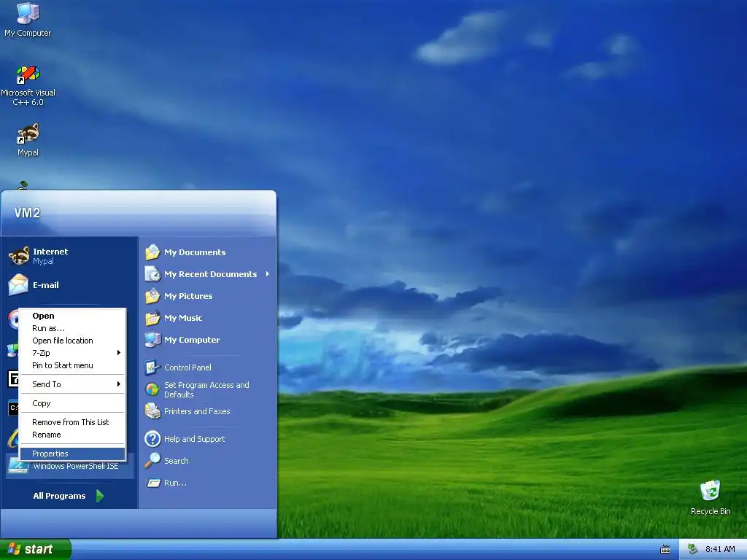Open My Pictures folder icon
Viewport: 747px width, 560px height.
tap(152, 296)
